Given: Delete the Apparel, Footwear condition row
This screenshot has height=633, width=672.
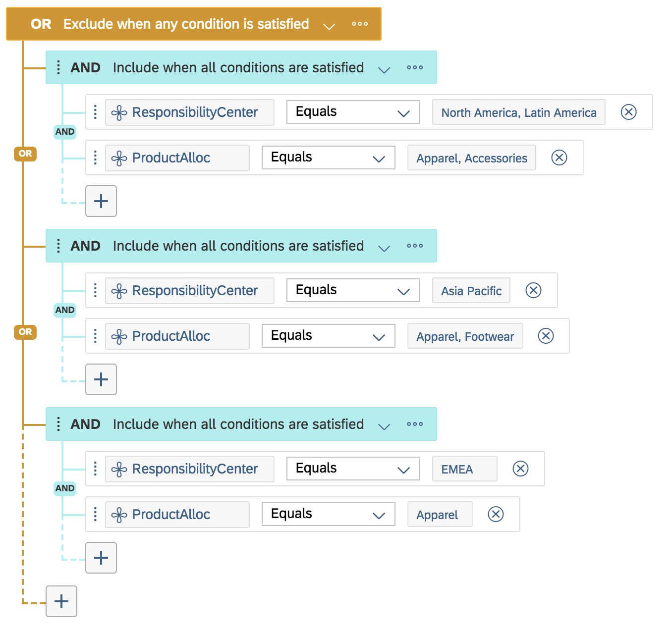Looking at the screenshot, I should [546, 336].
